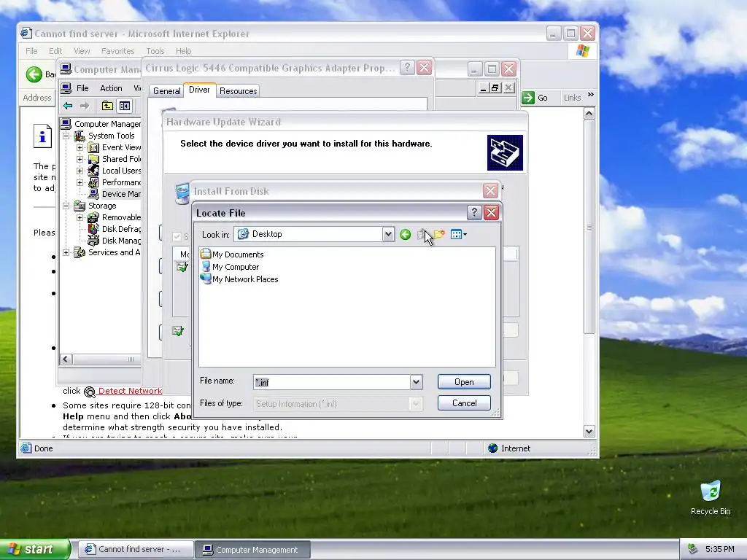Click the Open button
This screenshot has width=747, height=560.
(x=464, y=382)
